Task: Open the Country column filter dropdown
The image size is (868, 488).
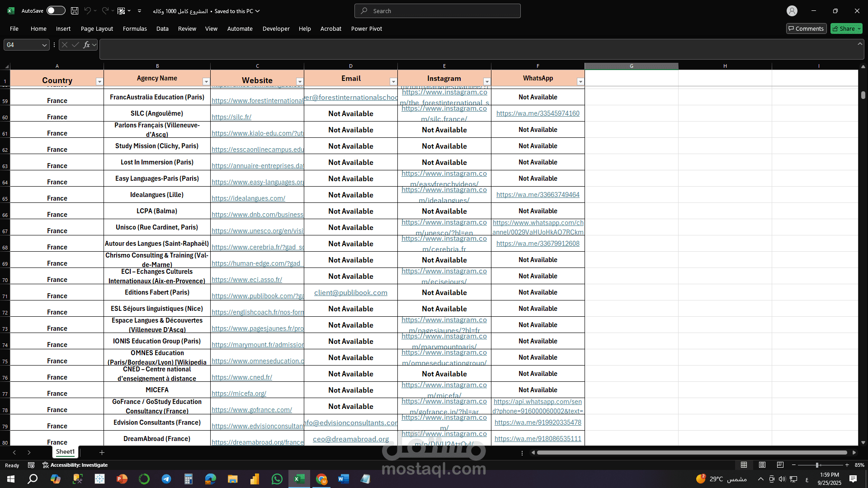Action: coord(99,82)
